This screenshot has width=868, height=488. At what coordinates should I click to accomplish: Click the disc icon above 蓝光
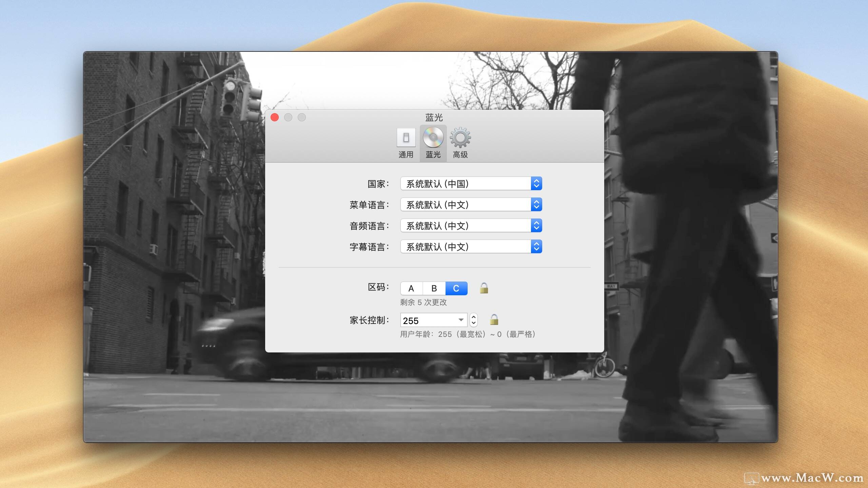[x=433, y=138]
